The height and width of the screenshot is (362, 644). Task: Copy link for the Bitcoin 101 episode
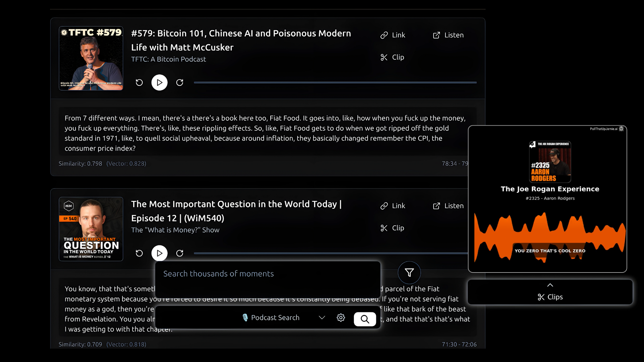[x=393, y=35]
